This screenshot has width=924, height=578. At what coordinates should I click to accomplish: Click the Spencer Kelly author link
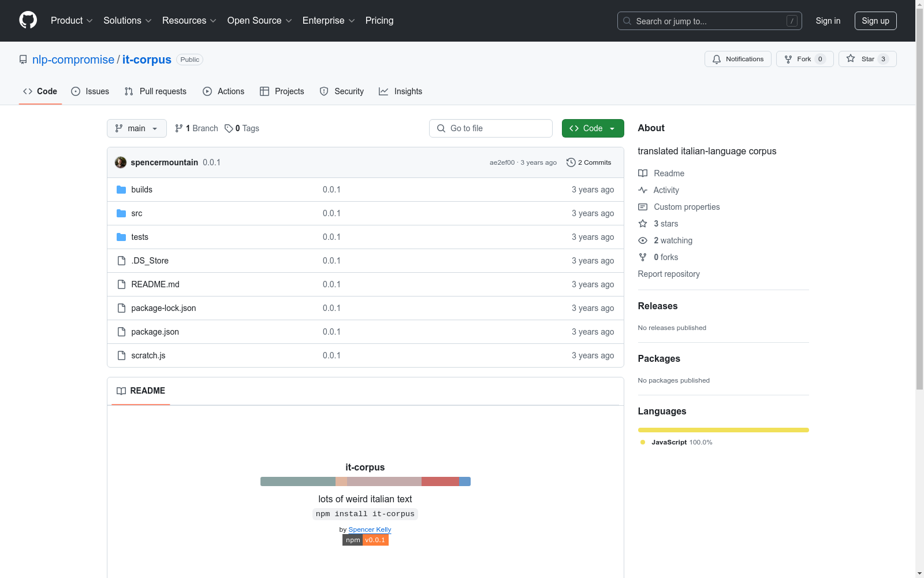pyautogui.click(x=370, y=529)
